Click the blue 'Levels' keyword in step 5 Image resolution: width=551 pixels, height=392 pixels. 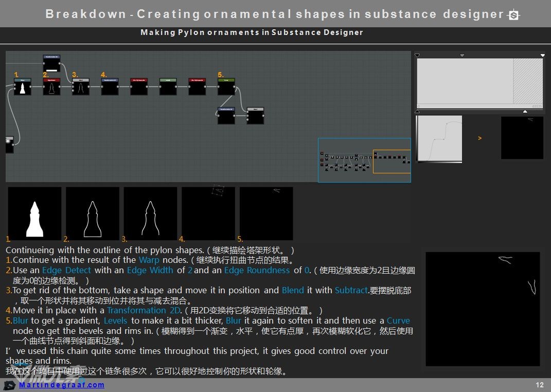[115, 320]
